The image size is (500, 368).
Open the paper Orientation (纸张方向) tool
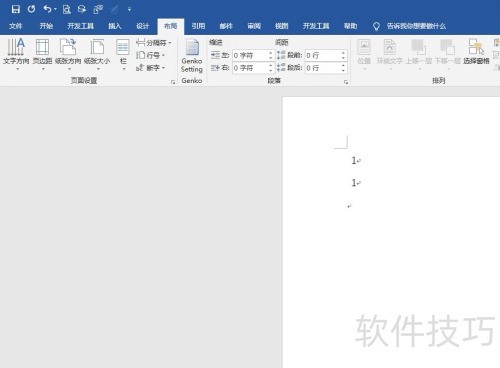[68, 54]
